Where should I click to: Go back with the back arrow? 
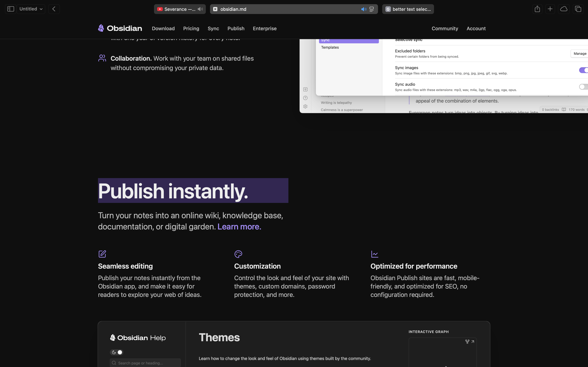point(54,9)
